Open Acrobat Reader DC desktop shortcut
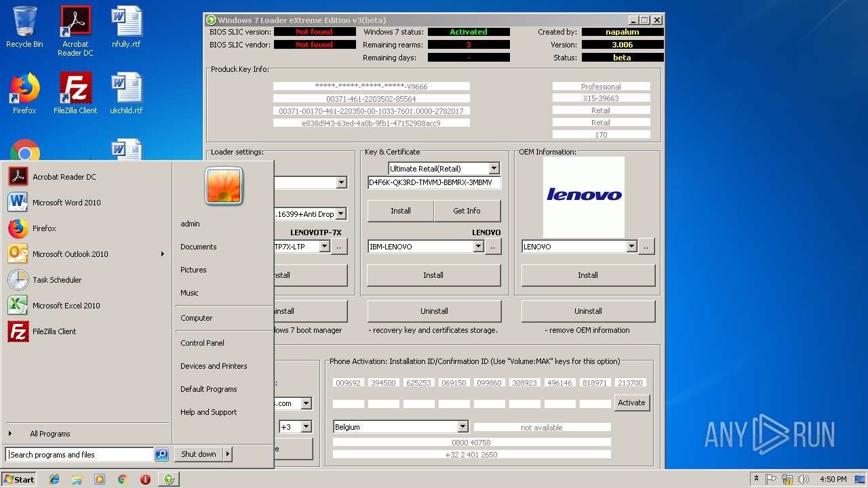868x488 pixels. coord(75,31)
